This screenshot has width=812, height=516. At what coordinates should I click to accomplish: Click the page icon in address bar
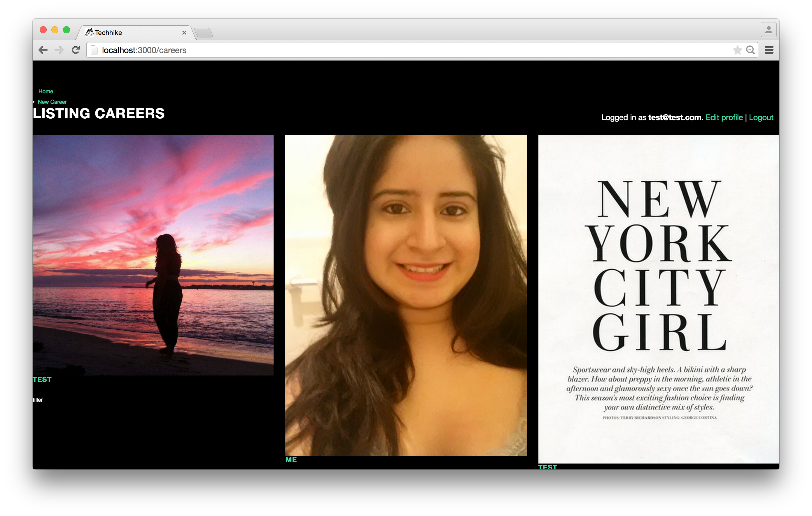pos(94,50)
